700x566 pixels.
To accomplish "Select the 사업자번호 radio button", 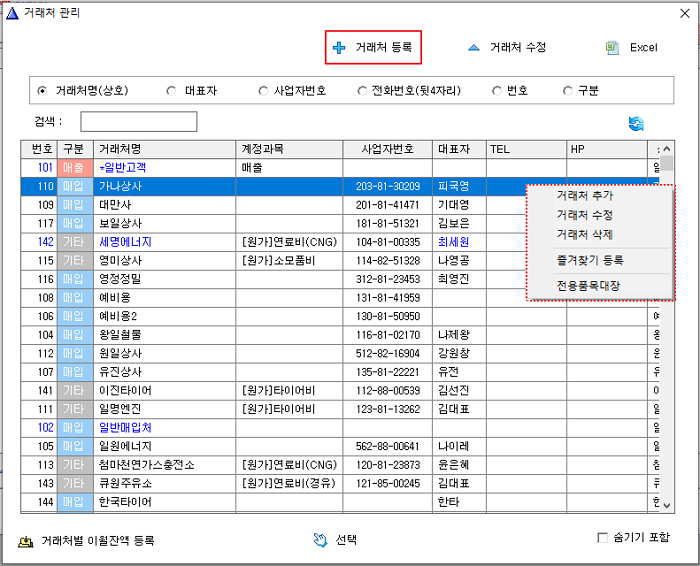I will [x=263, y=91].
